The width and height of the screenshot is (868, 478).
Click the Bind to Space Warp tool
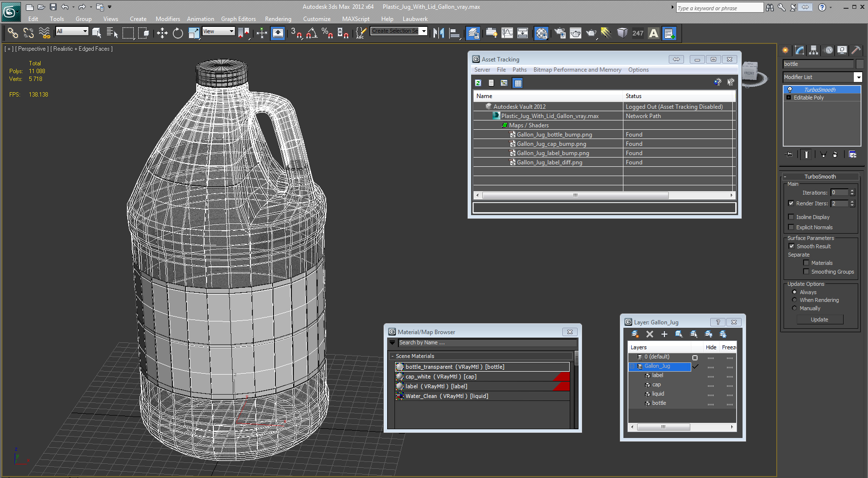[44, 33]
